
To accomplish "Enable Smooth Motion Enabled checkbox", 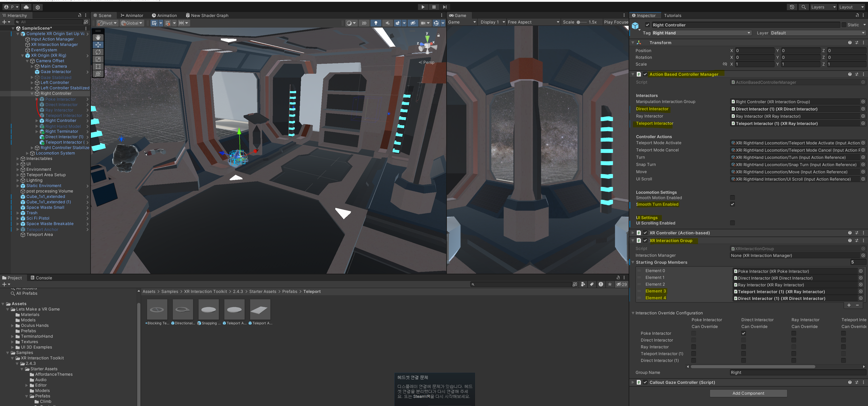I will coord(732,198).
